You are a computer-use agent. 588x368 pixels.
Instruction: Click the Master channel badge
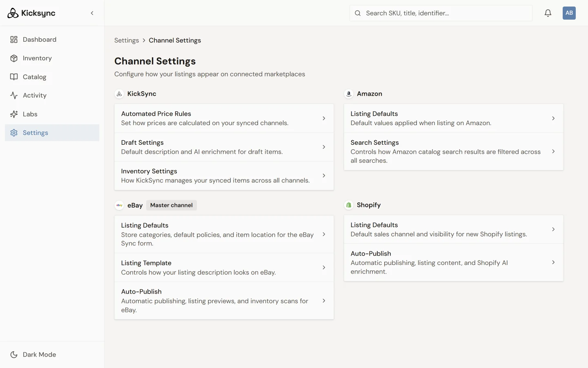171,205
